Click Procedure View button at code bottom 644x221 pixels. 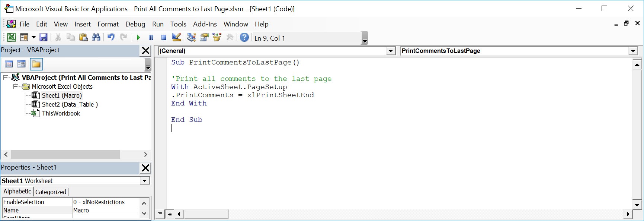(160, 214)
